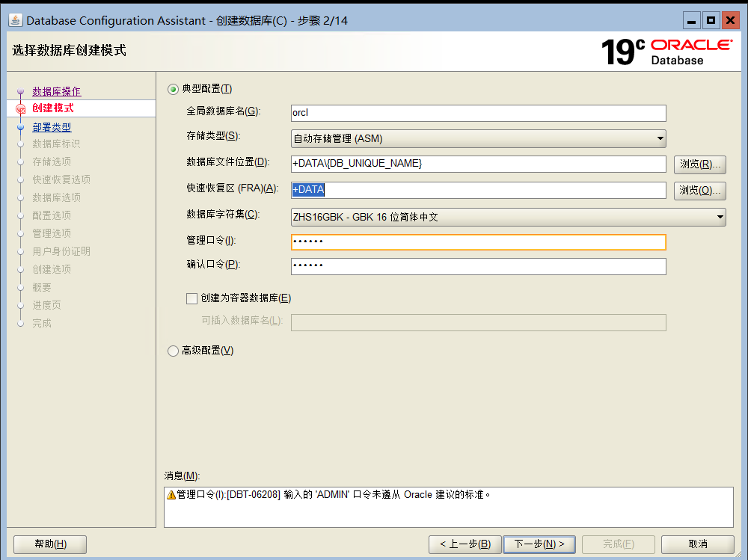
Task: Select the 高级配置 radio button
Action: tap(171, 349)
